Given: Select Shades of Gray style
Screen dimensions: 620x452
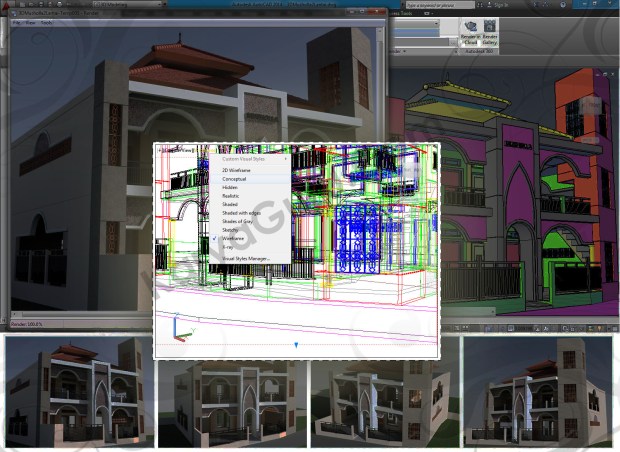Looking at the screenshot, I should pyautogui.click(x=250, y=221).
